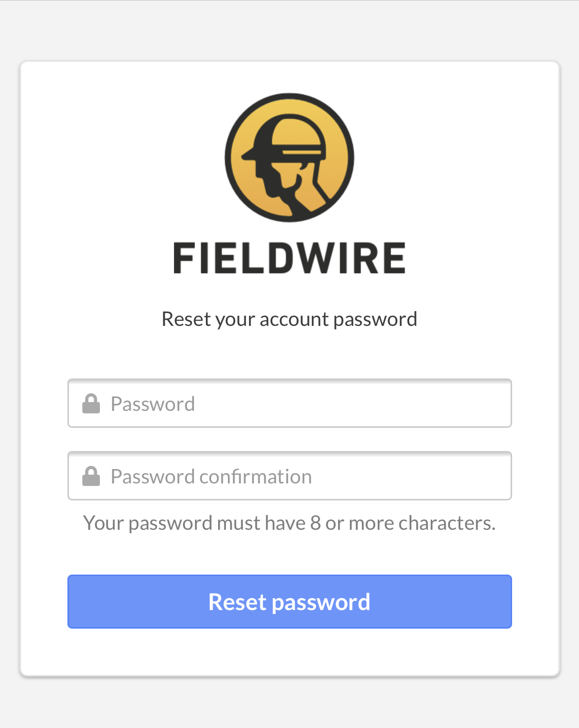Click the word "account" in the heading
The image size is (579, 728).
point(294,319)
